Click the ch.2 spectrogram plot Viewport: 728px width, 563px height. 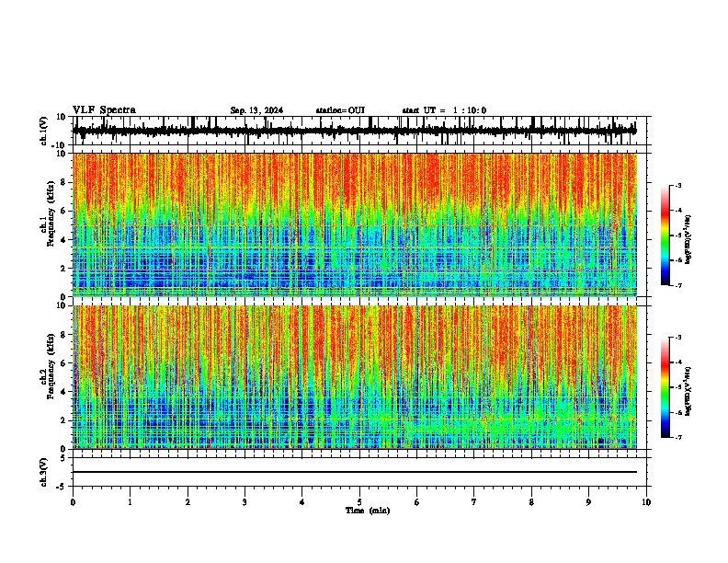pos(355,377)
